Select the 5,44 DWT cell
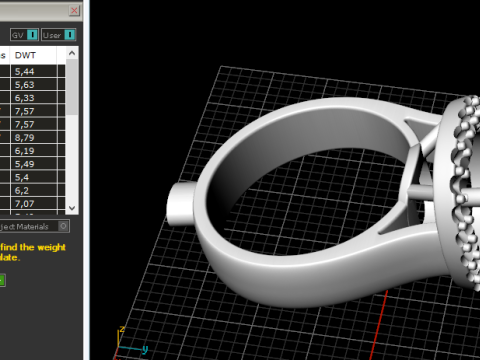The height and width of the screenshot is (360, 480). coord(34,71)
